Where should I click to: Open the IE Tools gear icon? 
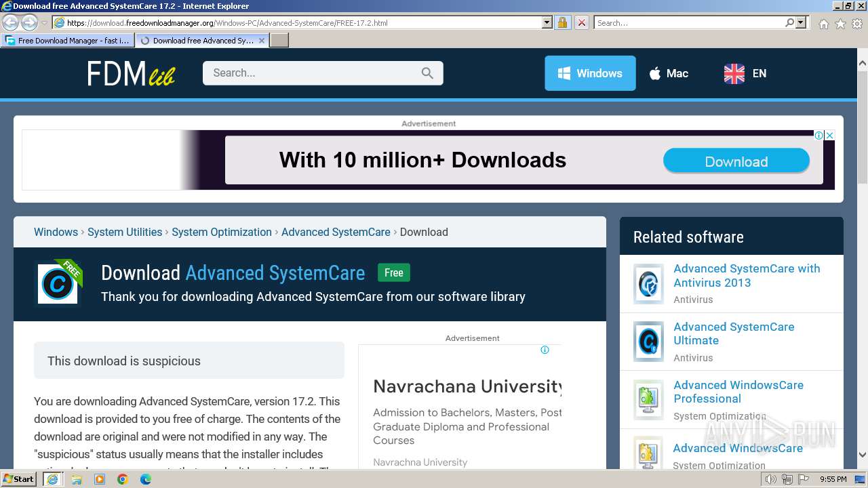point(857,24)
